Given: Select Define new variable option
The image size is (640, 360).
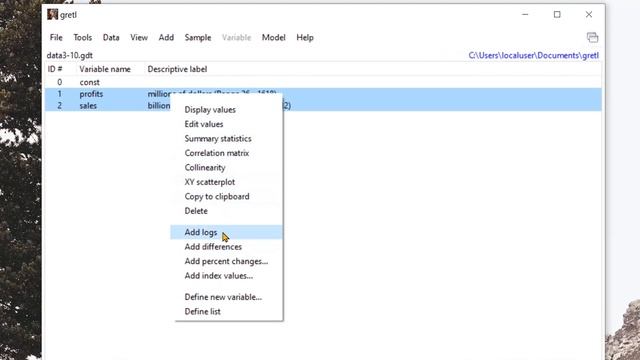Looking at the screenshot, I should click(x=227, y=297).
